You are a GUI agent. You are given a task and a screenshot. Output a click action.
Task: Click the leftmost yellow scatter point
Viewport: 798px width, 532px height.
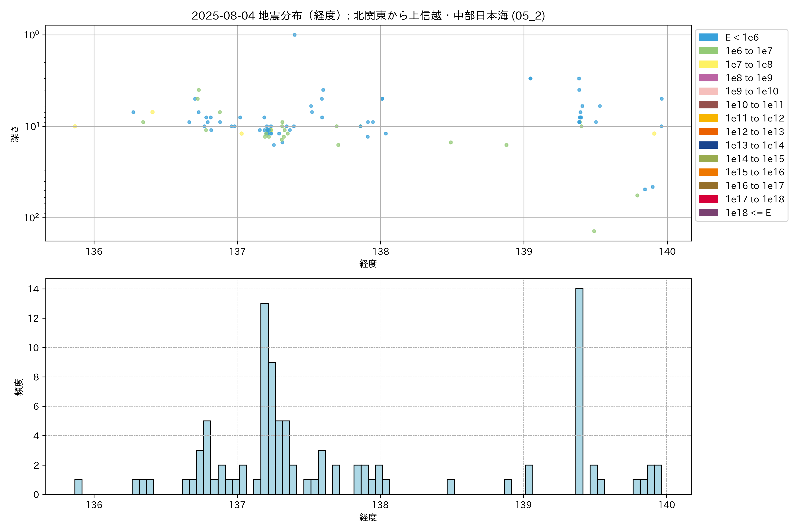pos(75,126)
